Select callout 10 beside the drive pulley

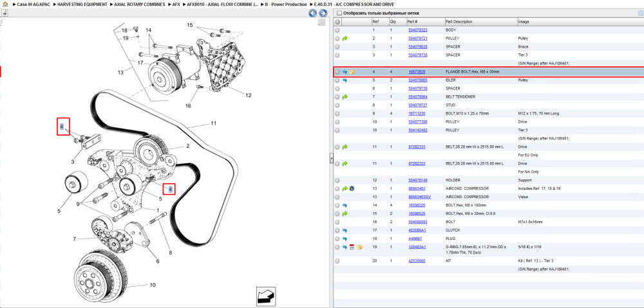coord(153,285)
